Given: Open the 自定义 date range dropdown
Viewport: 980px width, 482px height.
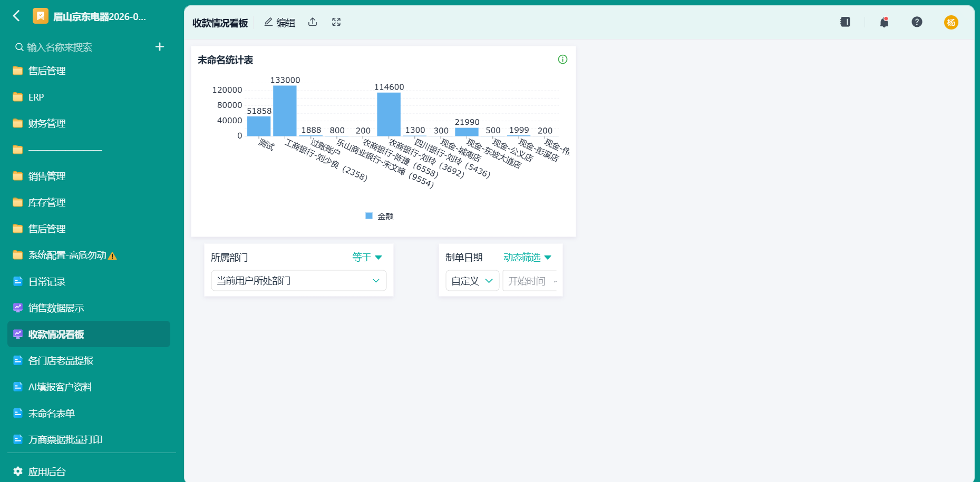Looking at the screenshot, I should tap(472, 281).
